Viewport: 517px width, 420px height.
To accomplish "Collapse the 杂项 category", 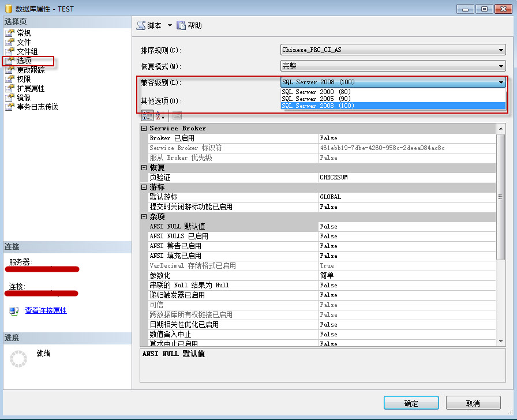I will tap(144, 216).
